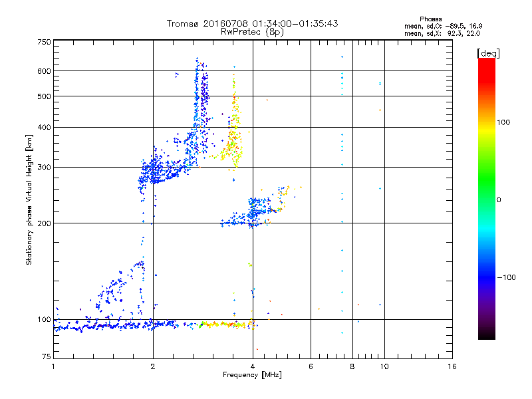Click the y-axis '200' tick label

(x=44, y=223)
